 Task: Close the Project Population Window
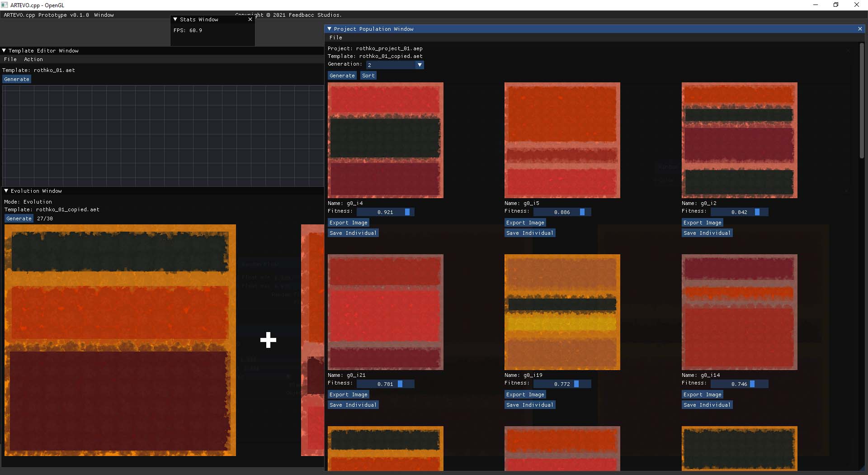pos(860,29)
